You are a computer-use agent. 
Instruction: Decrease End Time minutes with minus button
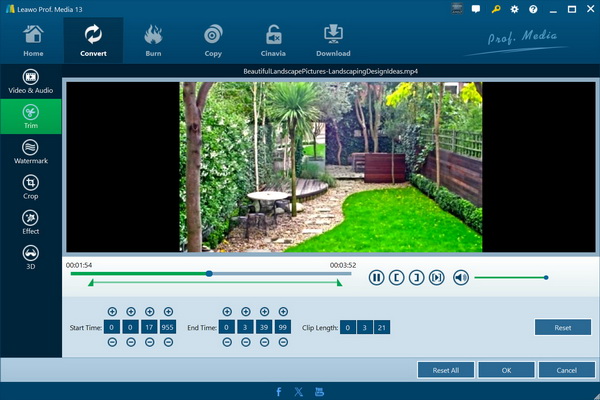pos(246,342)
